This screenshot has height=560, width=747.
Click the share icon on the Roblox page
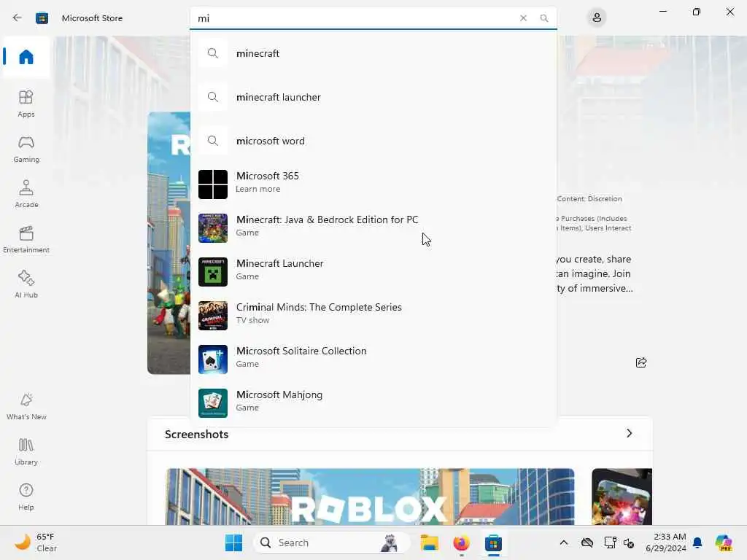641,363
